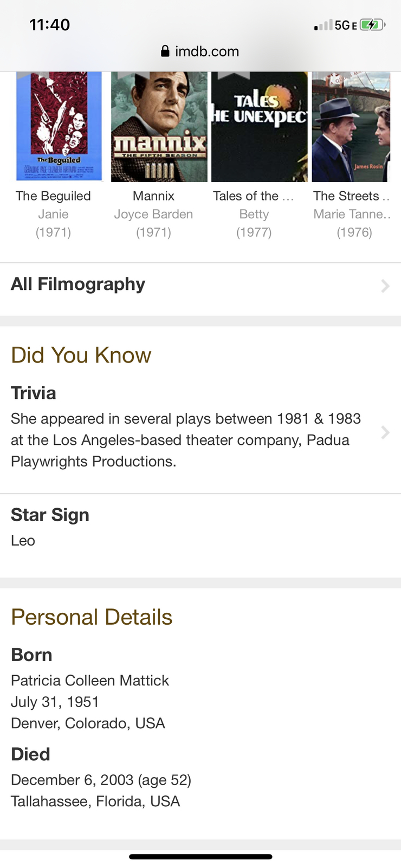
Task: Open The Streets poster thumbnail
Action: click(351, 127)
